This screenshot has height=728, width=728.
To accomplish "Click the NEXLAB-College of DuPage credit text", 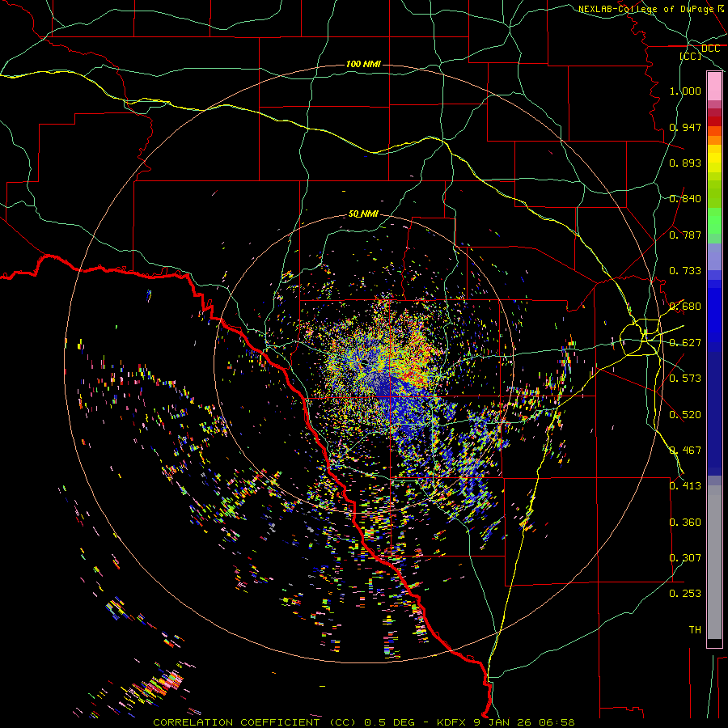I will click(x=645, y=9).
